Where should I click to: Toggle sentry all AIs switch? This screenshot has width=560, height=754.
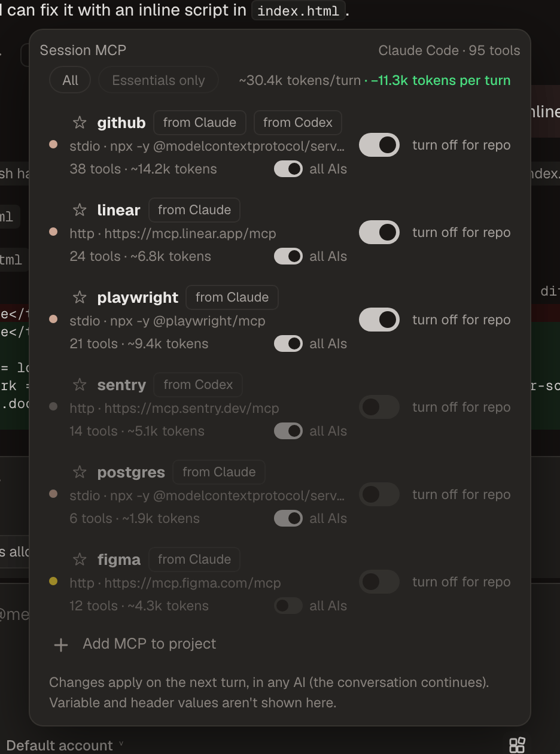click(288, 431)
